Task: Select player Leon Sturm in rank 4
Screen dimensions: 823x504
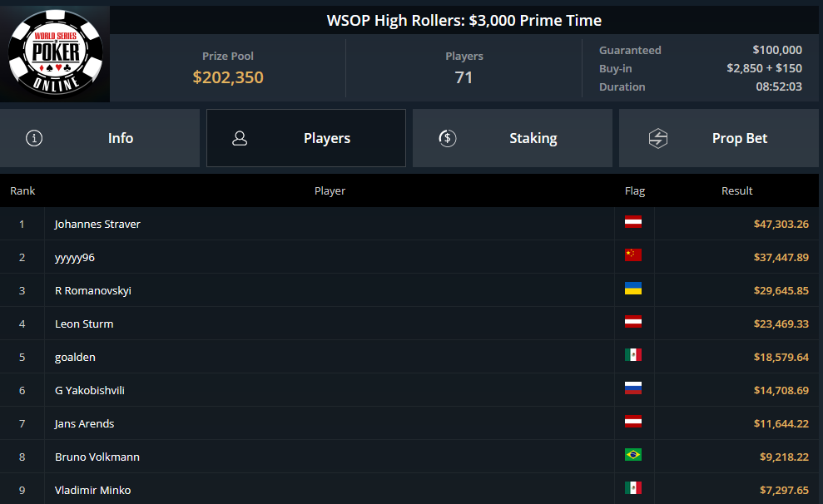Action: (84, 324)
